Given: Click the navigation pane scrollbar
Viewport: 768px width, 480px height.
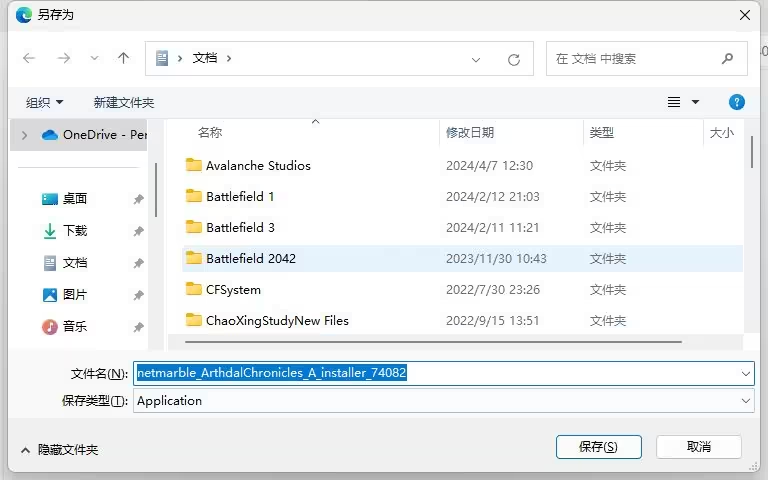Looking at the screenshot, I should click(x=156, y=190).
